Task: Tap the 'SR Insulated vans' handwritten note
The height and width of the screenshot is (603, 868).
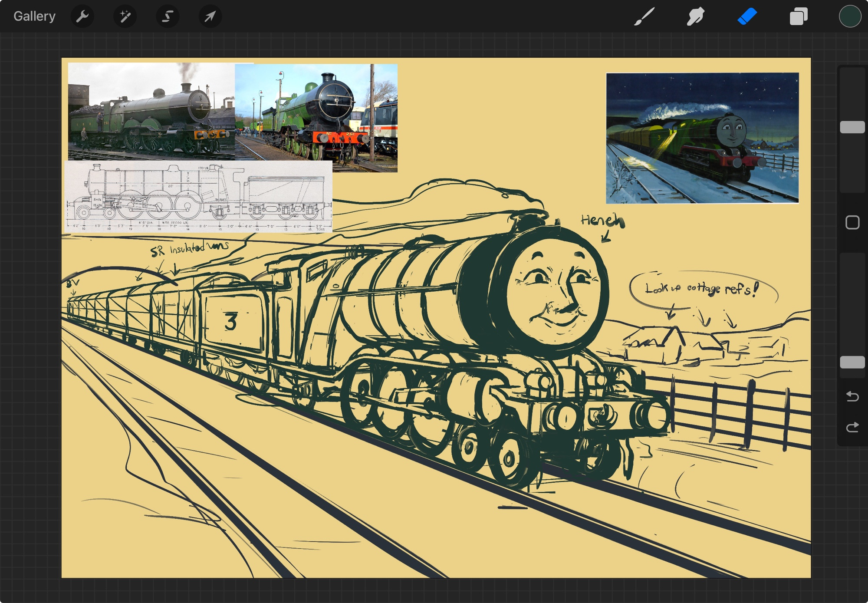Action: point(189,249)
